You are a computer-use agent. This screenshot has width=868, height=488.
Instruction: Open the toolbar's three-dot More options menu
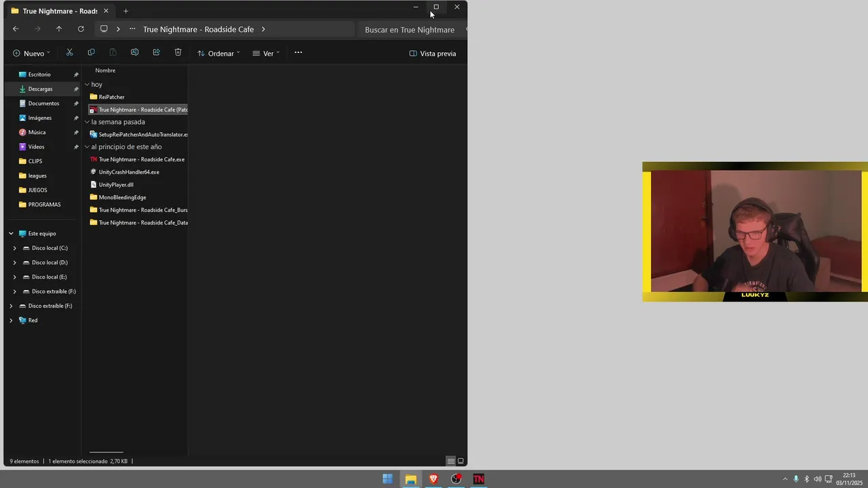(x=298, y=53)
